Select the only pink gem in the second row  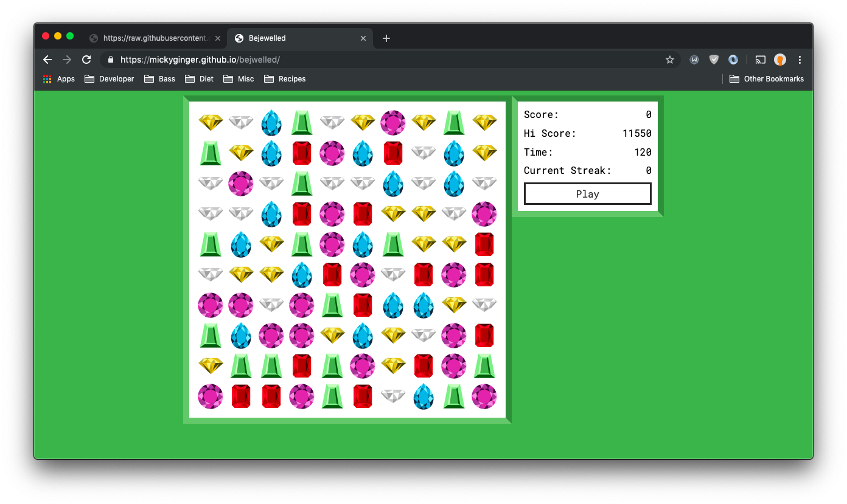pos(332,153)
